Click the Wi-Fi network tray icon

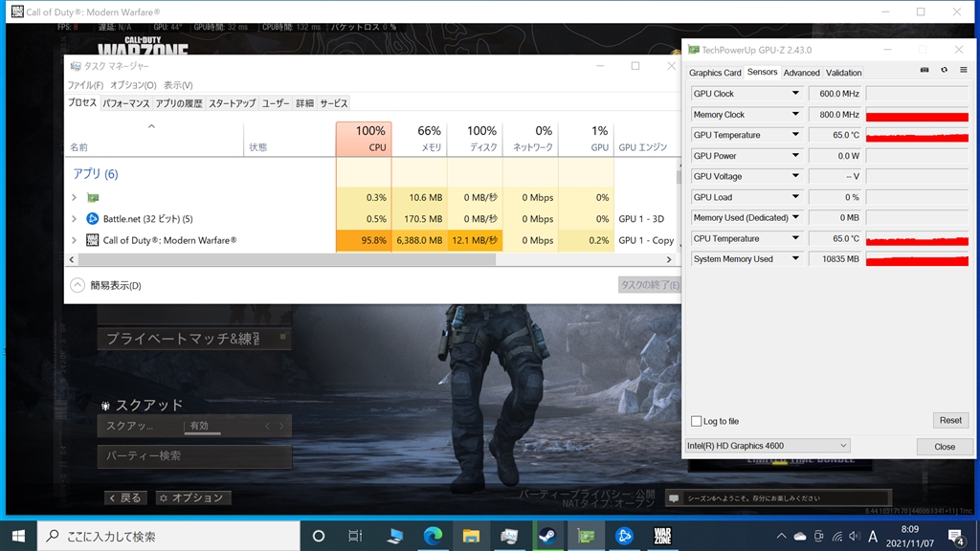(x=836, y=536)
